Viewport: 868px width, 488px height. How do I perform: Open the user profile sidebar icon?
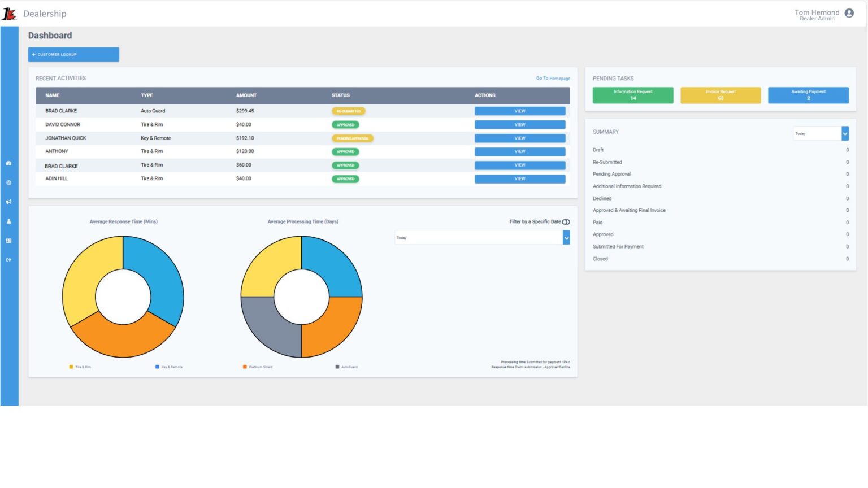click(8, 221)
